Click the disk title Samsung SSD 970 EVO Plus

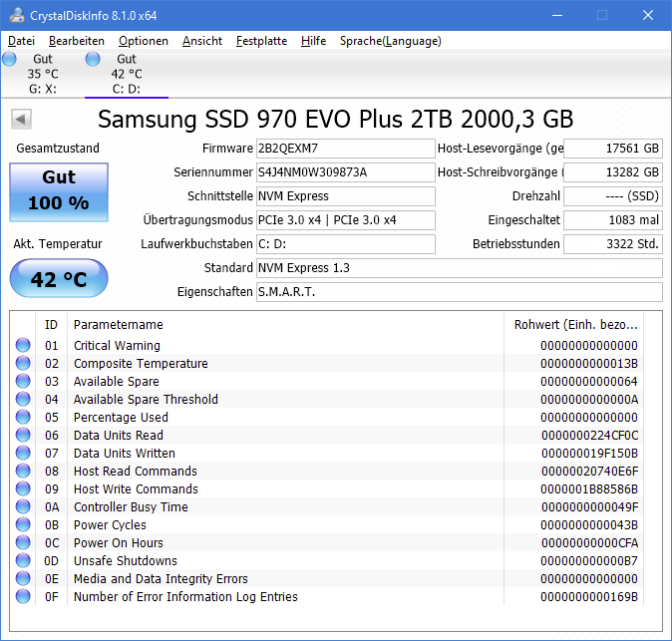(335, 119)
